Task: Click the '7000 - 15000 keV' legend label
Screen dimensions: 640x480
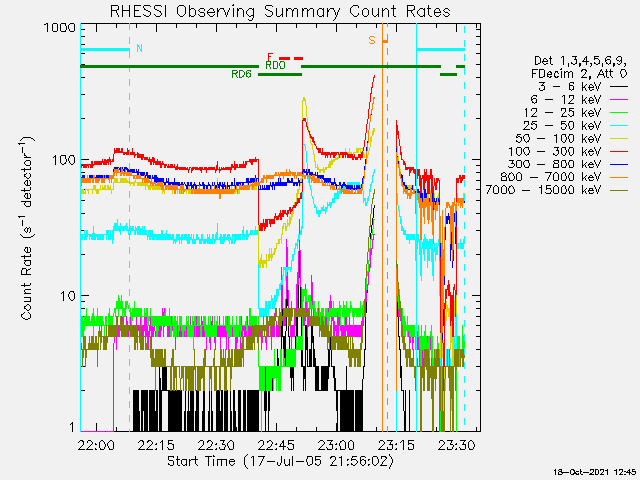Action: (x=544, y=190)
